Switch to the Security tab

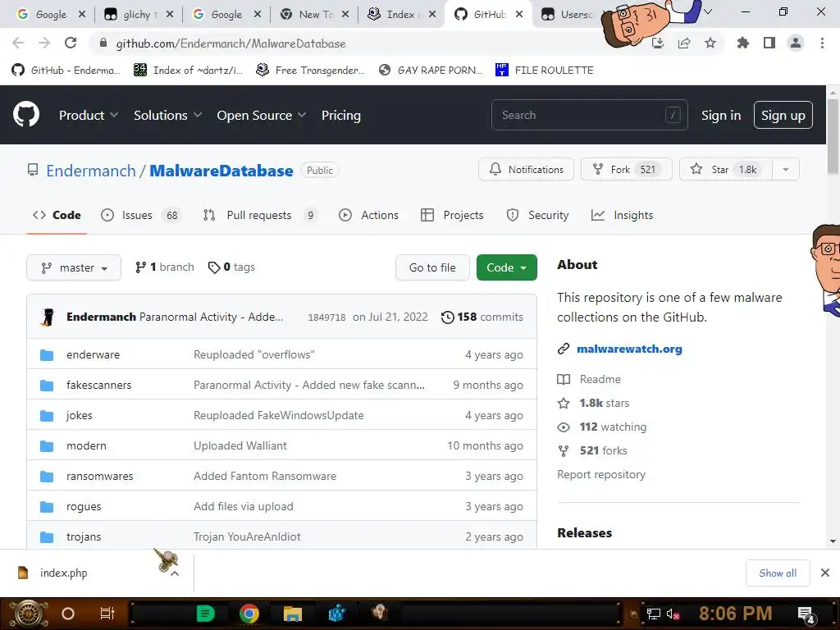point(537,215)
